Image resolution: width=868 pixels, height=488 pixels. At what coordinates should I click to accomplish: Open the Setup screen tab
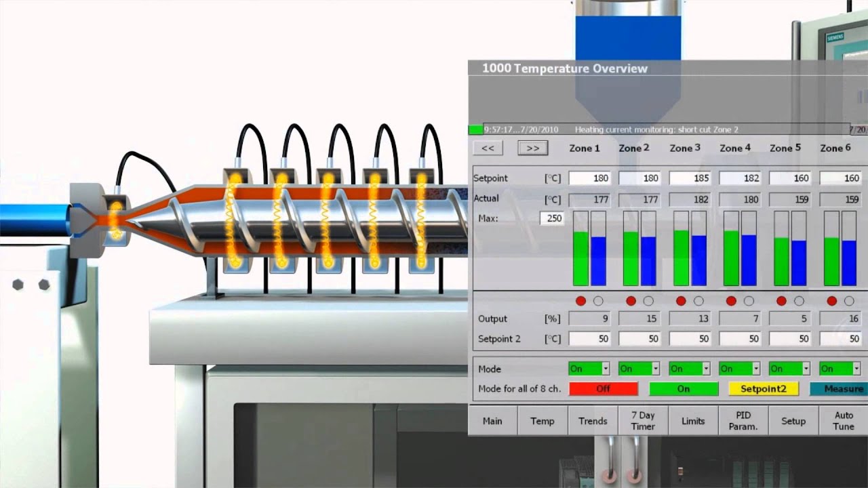click(793, 421)
